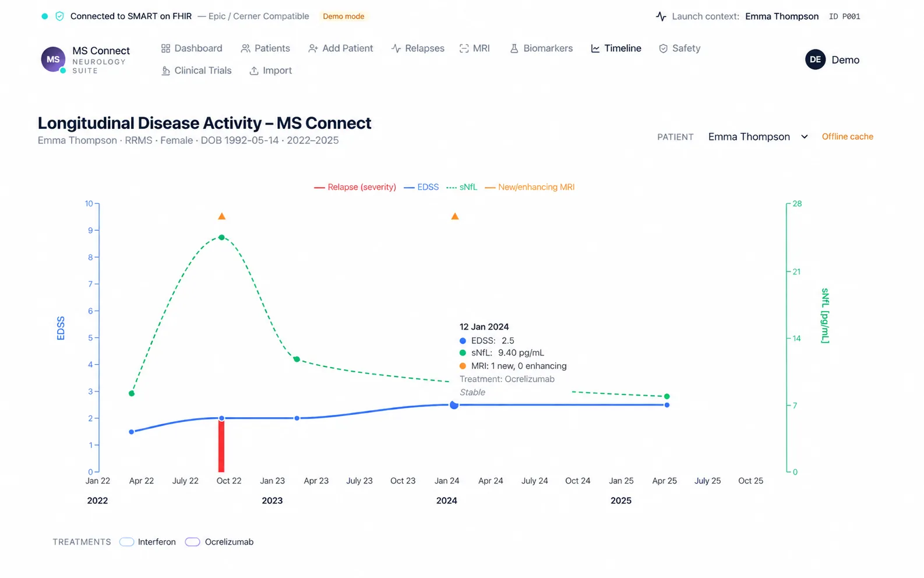Image resolution: width=924 pixels, height=578 pixels.
Task: Click the Import button
Action: pyautogui.click(x=271, y=71)
